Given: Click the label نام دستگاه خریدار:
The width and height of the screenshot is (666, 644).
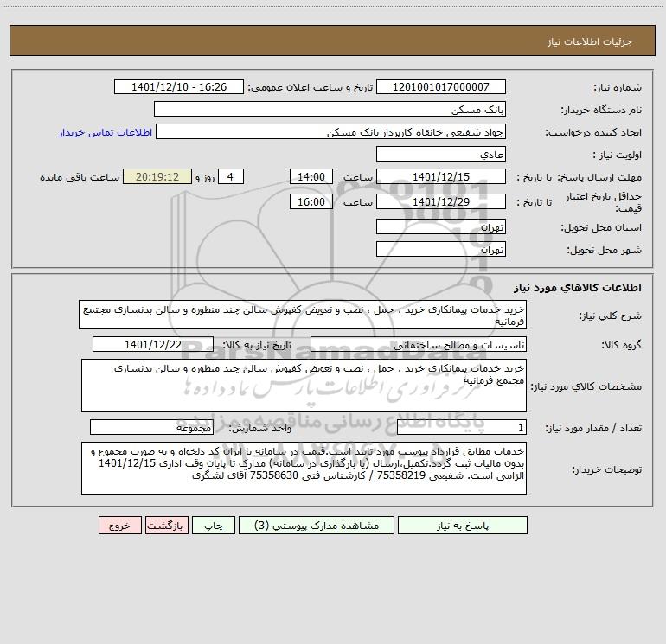Looking at the screenshot, I should [601, 110].
